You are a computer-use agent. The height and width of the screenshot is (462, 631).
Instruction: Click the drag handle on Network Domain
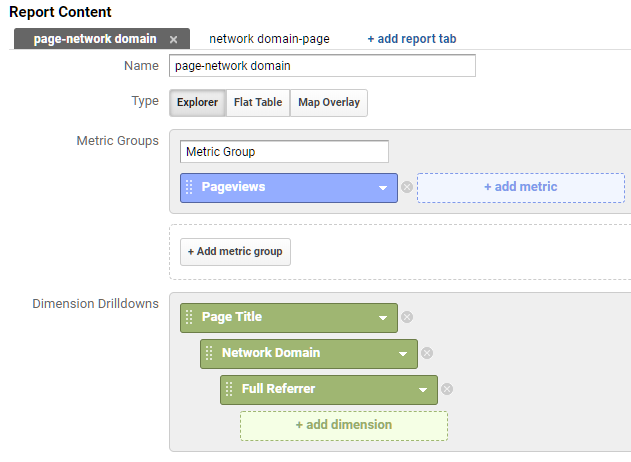tap(209, 353)
